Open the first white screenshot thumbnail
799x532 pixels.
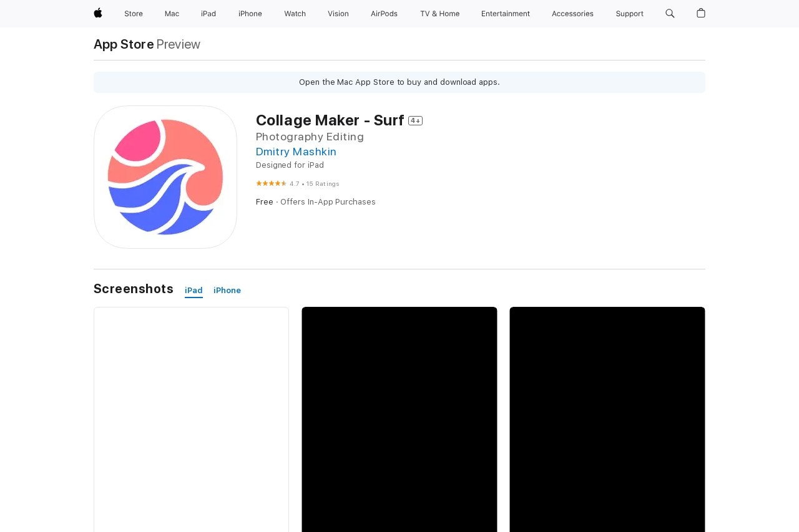point(191,419)
